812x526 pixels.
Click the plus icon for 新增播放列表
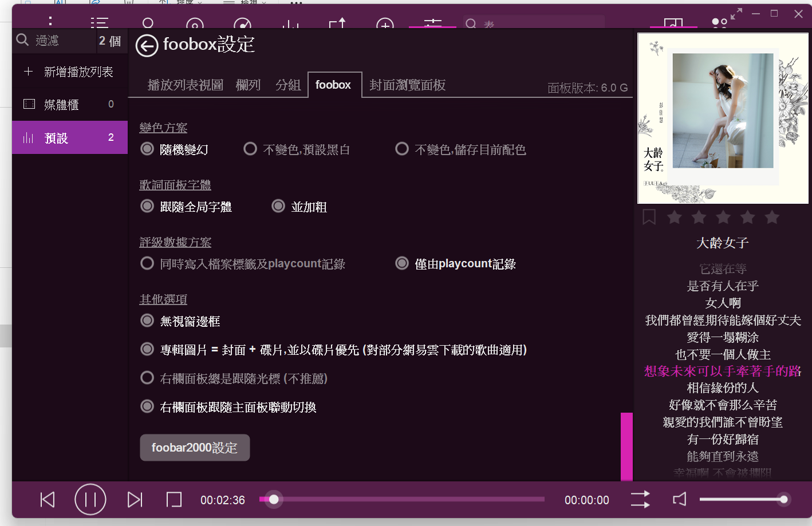28,72
